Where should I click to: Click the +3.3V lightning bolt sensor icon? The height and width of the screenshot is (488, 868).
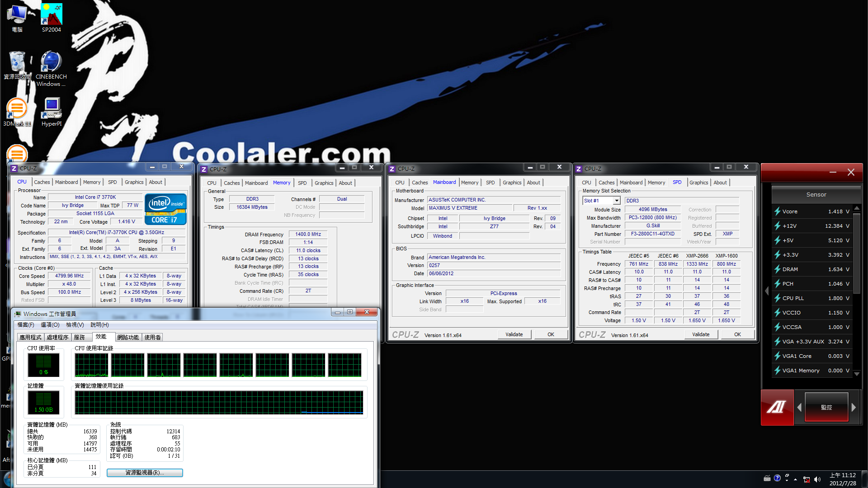[x=778, y=255]
